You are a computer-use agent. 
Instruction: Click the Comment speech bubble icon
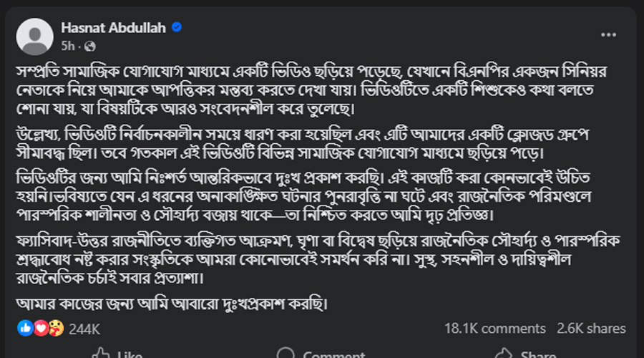286,354
